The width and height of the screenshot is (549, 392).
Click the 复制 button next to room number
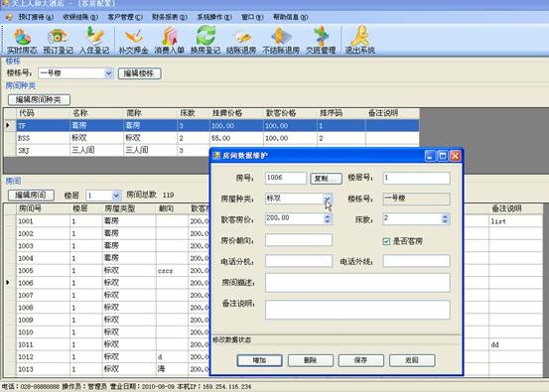pos(326,179)
